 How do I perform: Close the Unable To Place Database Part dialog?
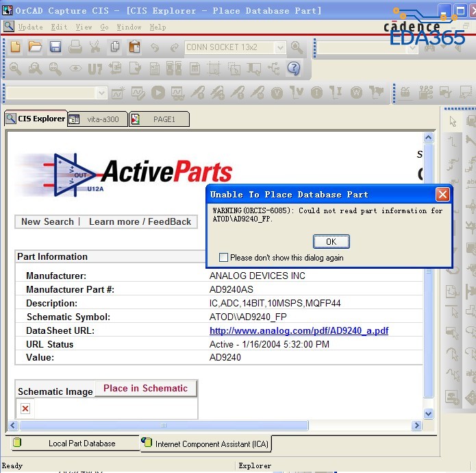click(x=442, y=194)
